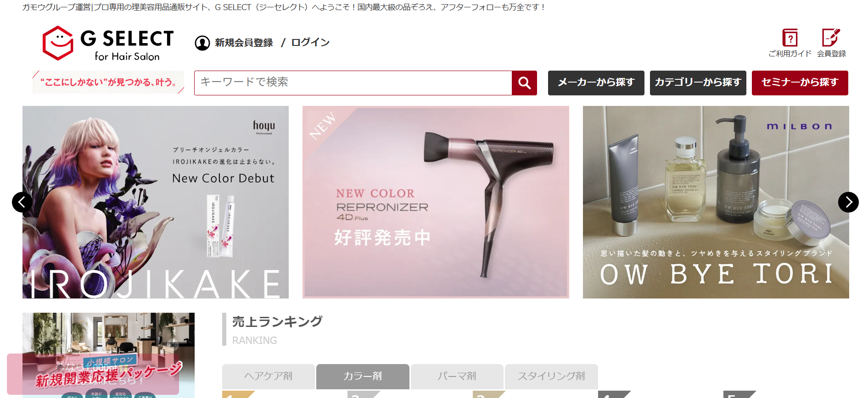This screenshot has width=868, height=398.
Task: Select the カラー剤 ranking tab
Action: (x=363, y=376)
